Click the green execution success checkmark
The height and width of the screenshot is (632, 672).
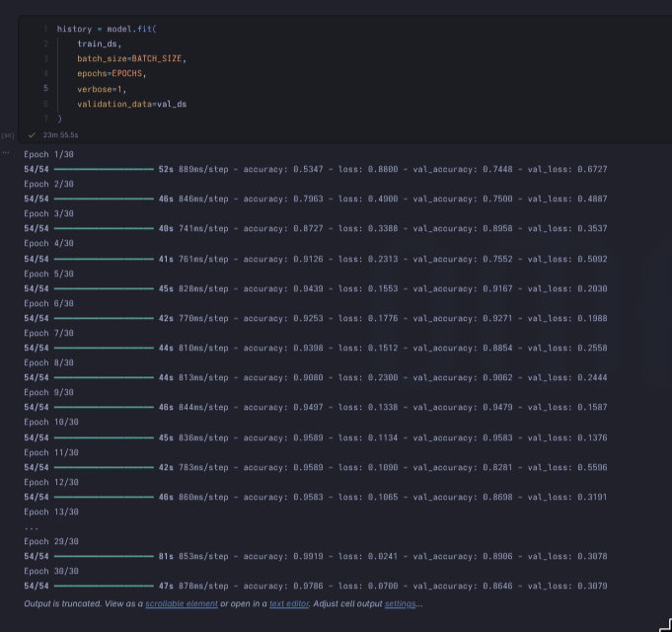tap(32, 135)
